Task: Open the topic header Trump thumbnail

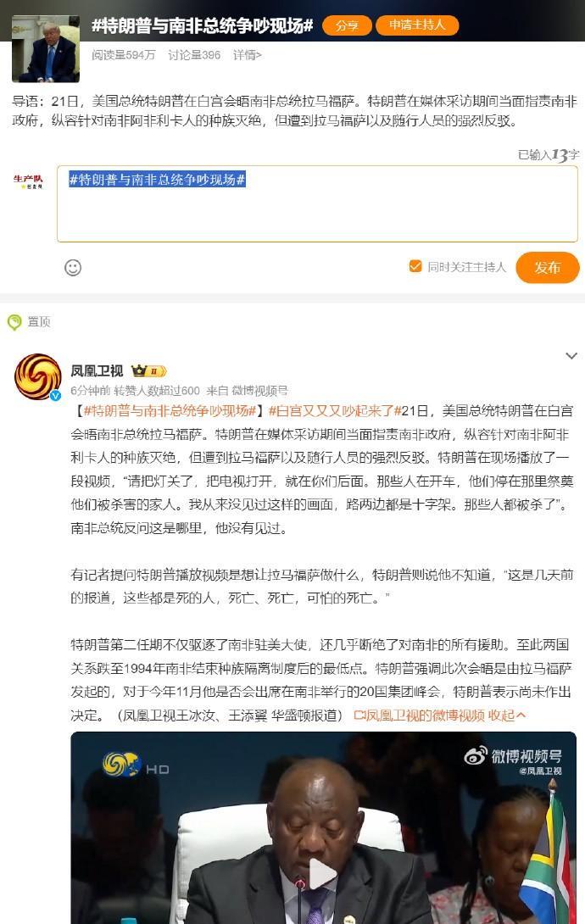Action: (x=46, y=49)
